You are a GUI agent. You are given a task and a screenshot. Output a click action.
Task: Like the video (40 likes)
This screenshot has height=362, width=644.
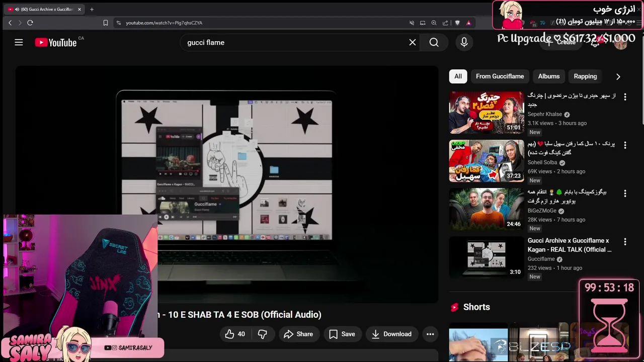click(x=235, y=334)
